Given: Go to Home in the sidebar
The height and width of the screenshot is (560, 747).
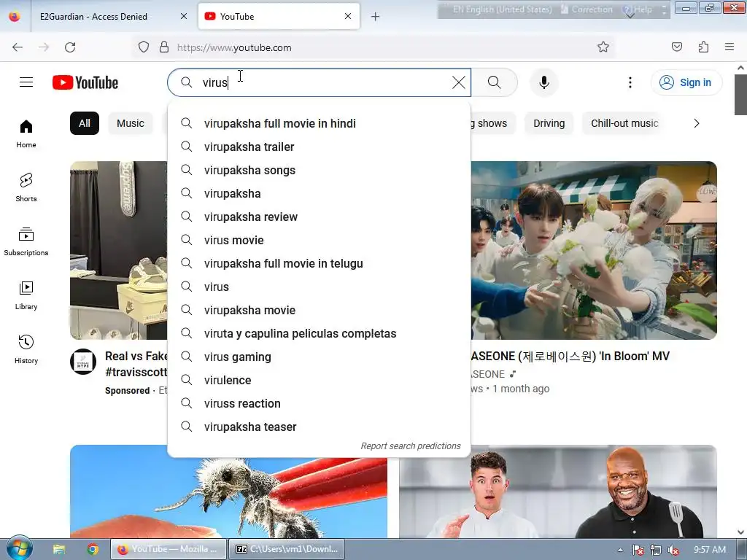Looking at the screenshot, I should [26, 133].
